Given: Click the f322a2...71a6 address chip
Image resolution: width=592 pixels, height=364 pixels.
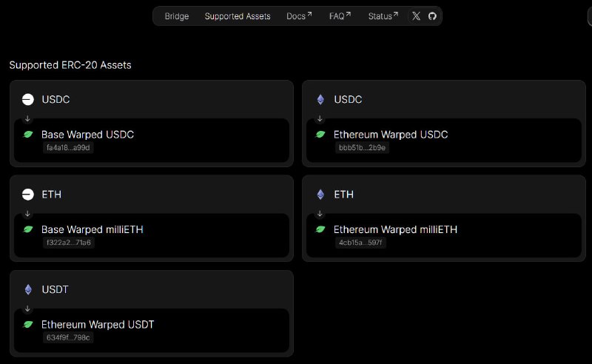Looking at the screenshot, I should [x=70, y=243].
